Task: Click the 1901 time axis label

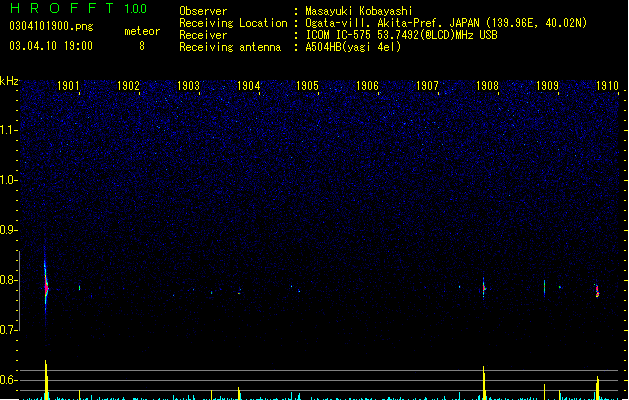Action: (x=68, y=86)
